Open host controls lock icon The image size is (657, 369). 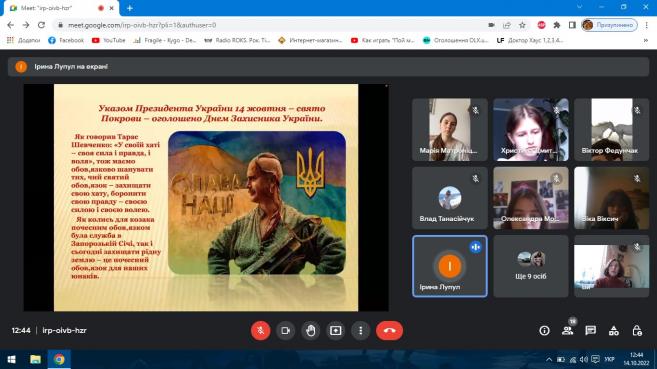point(637,330)
